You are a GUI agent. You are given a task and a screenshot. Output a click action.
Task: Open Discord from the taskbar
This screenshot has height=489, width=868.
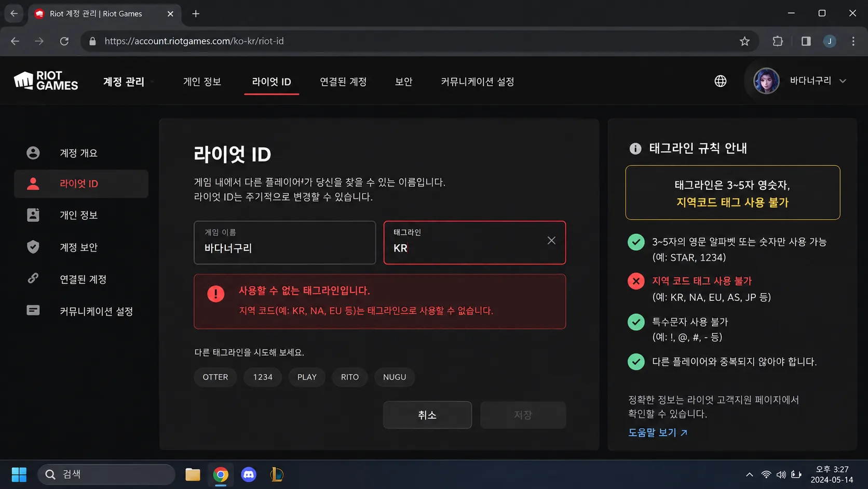[249, 474]
